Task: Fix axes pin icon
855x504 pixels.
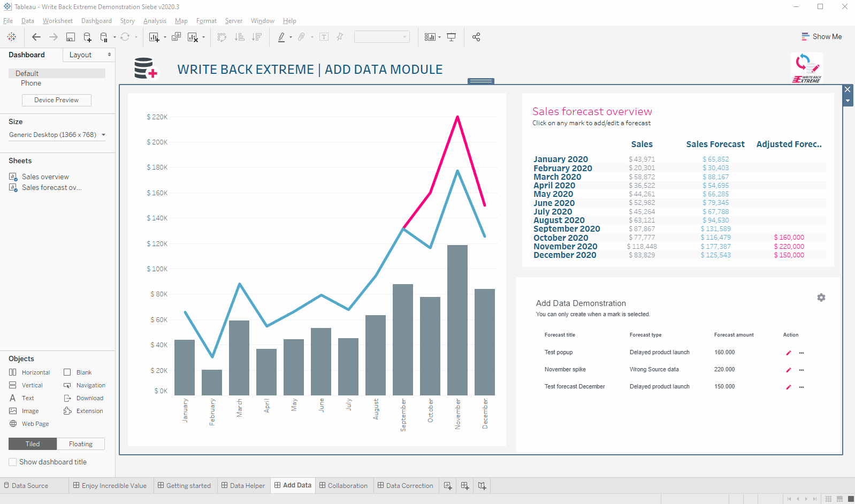Action: (340, 37)
